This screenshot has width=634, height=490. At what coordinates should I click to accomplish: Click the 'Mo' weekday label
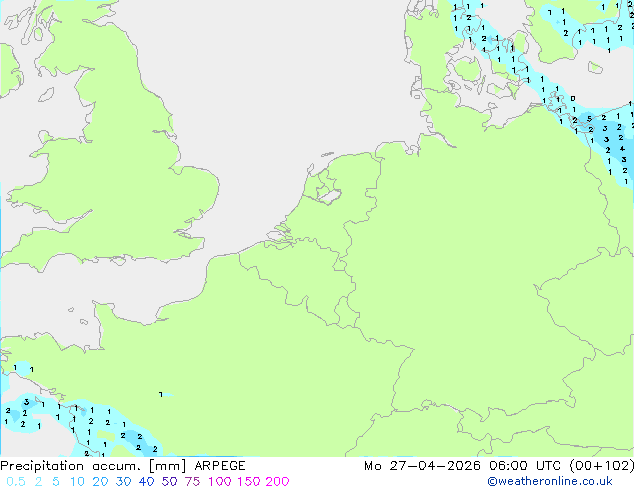click(x=372, y=466)
